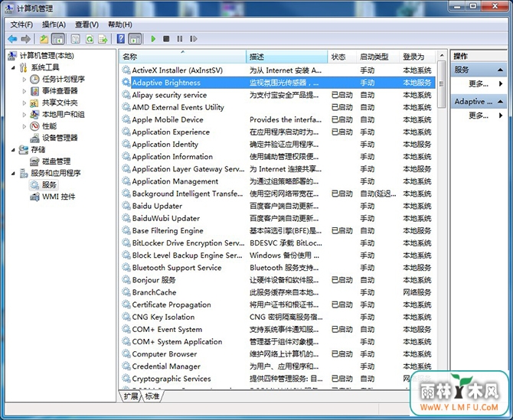Screen dimensions: 513x420
Task: Click the Shared Folders tree icon
Action: pyautogui.click(x=34, y=103)
